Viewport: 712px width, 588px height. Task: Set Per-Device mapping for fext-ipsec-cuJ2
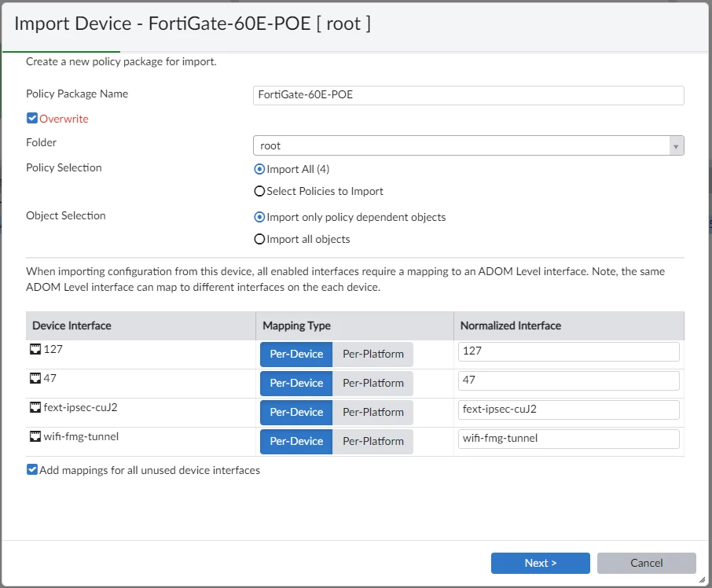point(296,412)
